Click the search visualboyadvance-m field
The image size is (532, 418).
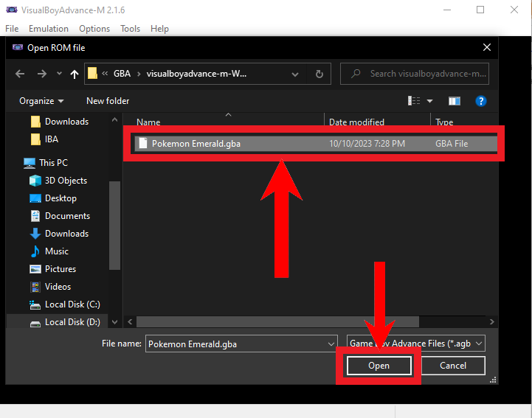415,74
